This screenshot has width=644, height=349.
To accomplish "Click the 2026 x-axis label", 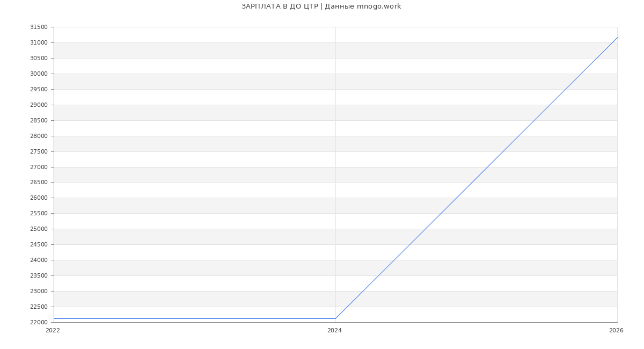I will (616, 331).
